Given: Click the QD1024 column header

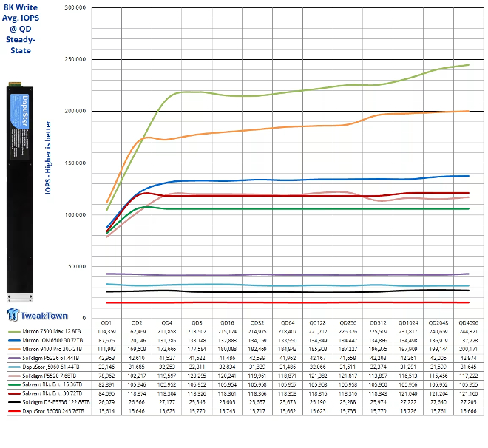Looking at the screenshot, I should pos(408,323).
